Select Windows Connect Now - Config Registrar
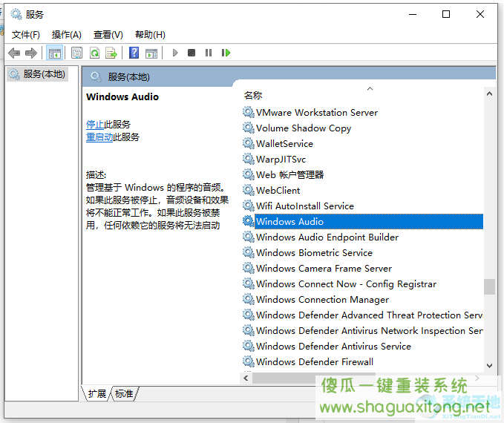This screenshot has width=504, height=423. click(346, 283)
